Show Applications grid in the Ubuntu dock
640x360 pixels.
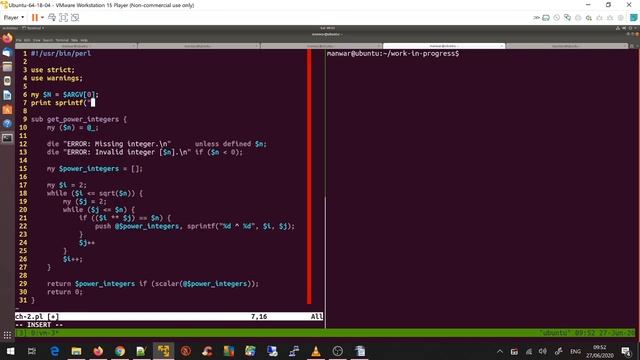tap(7, 336)
